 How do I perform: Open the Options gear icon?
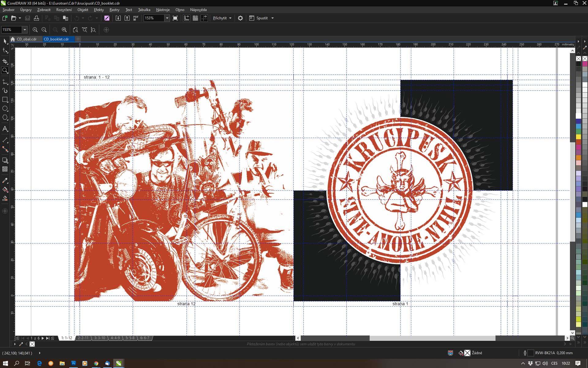(240, 18)
